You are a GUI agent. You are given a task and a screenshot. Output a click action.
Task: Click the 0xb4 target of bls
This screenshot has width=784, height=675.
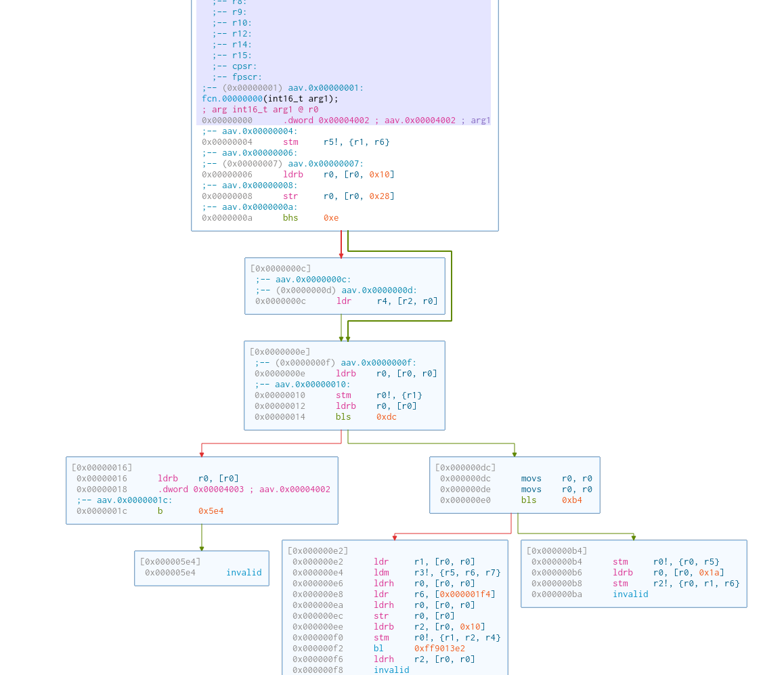571,500
